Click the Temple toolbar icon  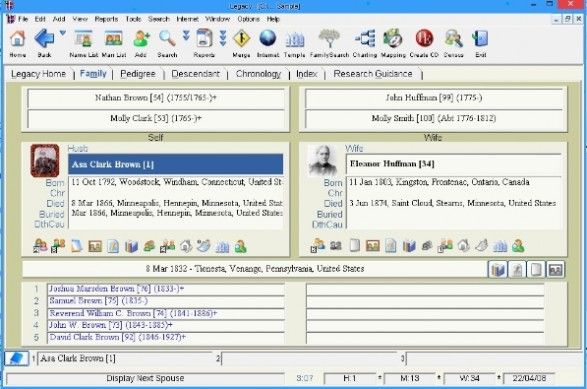pyautogui.click(x=295, y=40)
